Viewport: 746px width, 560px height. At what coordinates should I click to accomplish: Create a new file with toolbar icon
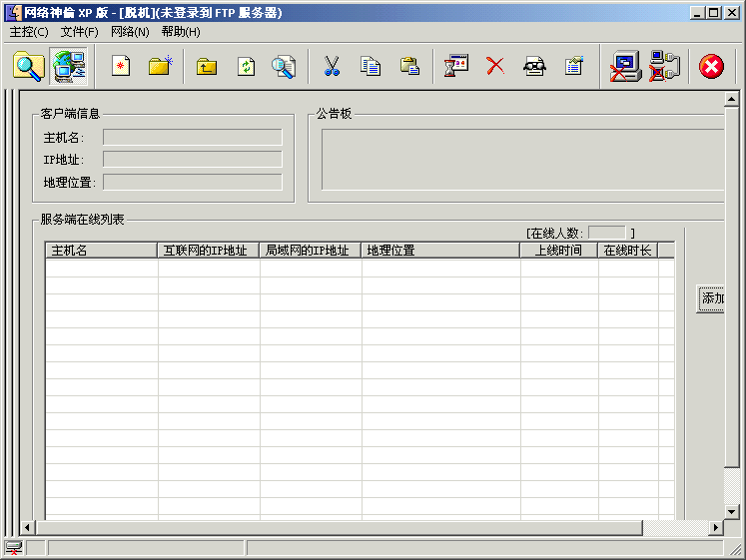[121, 67]
